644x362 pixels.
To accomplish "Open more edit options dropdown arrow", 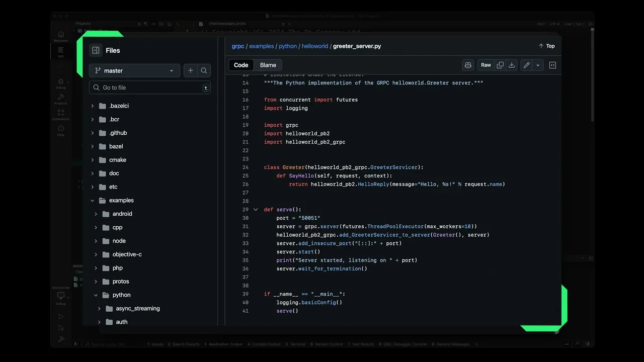I will click(538, 65).
